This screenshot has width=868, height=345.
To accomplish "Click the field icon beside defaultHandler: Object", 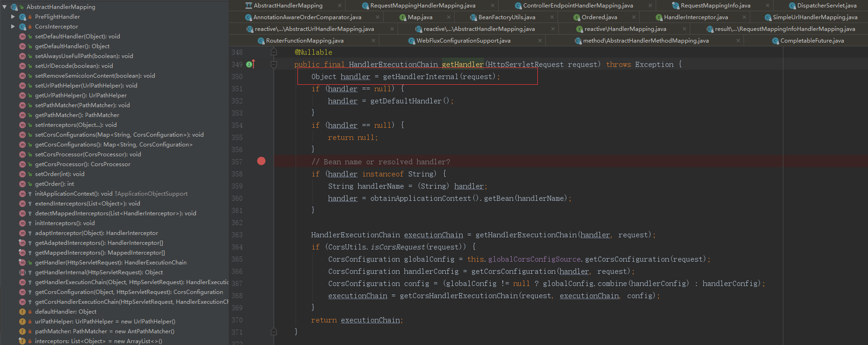I will point(22,312).
